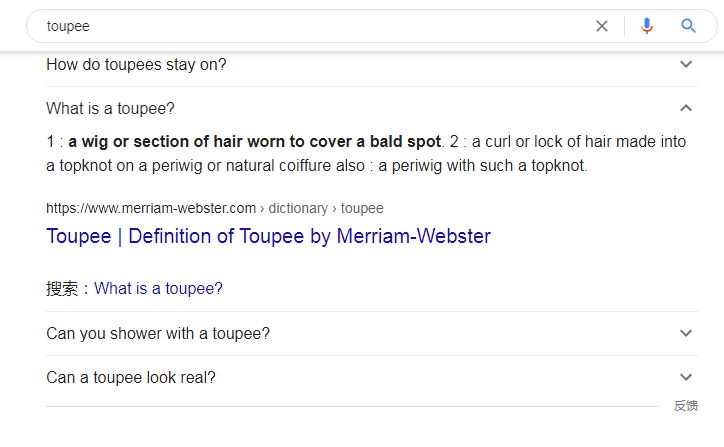This screenshot has width=724, height=447.
Task: Click the 'What is a toupee?' question heading
Action: [x=110, y=109]
